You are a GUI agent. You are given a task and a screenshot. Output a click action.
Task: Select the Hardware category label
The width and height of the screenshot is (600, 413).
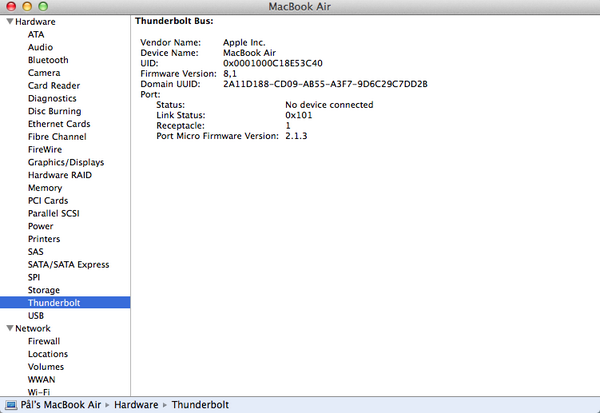35,22
